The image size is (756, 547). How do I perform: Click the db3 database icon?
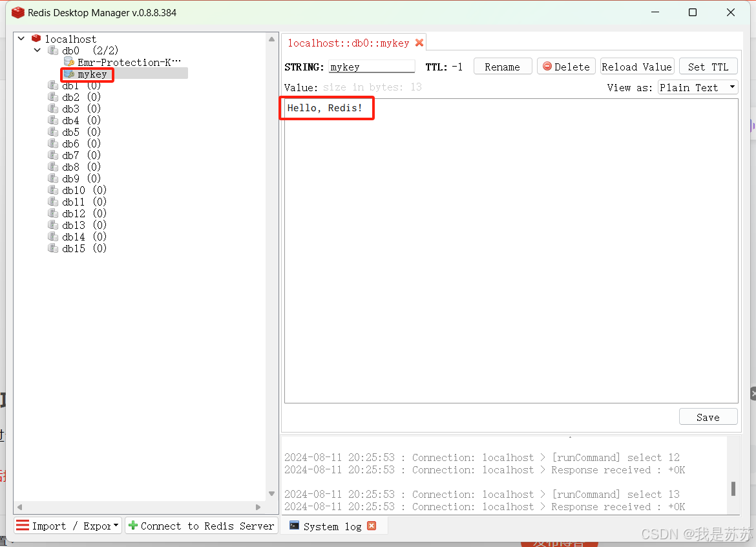click(x=53, y=109)
